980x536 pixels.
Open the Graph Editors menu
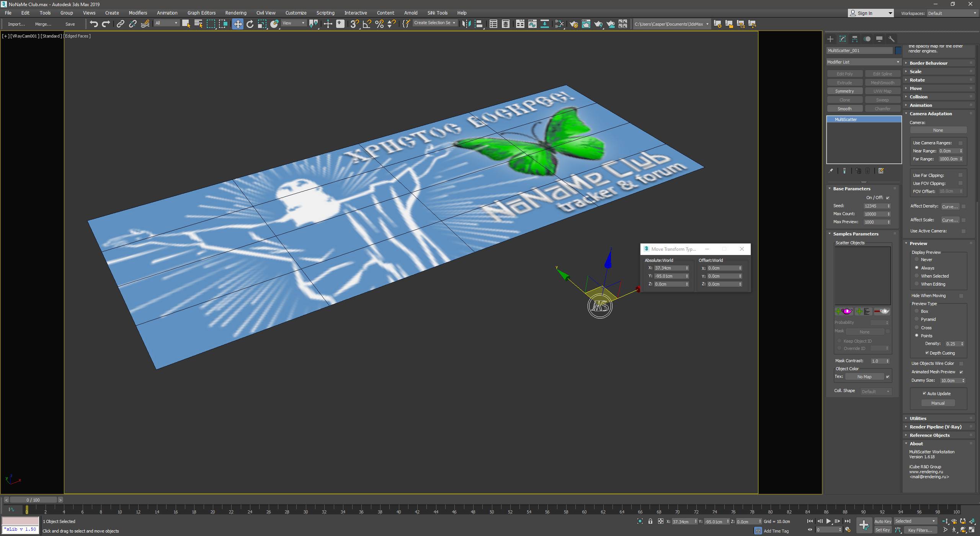[201, 13]
